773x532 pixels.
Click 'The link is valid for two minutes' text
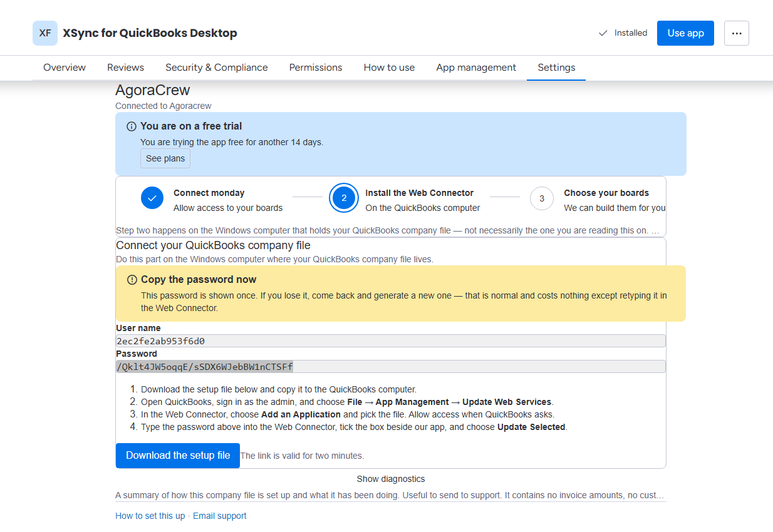[303, 456]
